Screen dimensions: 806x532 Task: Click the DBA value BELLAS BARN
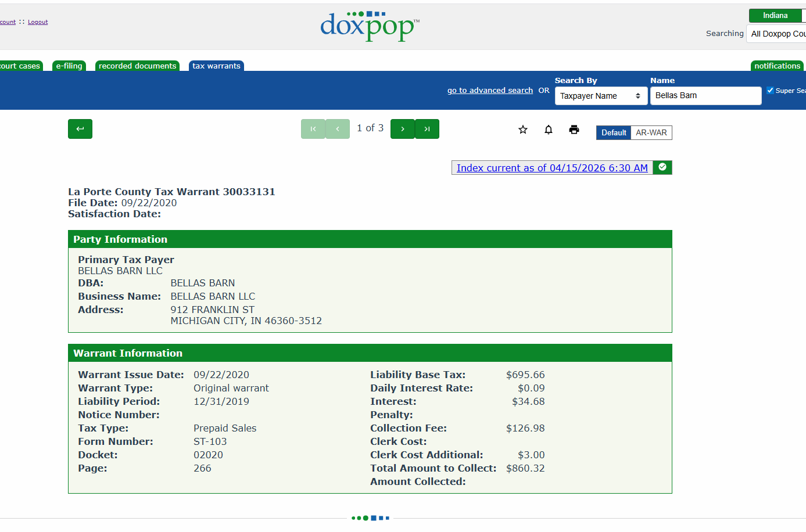(203, 283)
